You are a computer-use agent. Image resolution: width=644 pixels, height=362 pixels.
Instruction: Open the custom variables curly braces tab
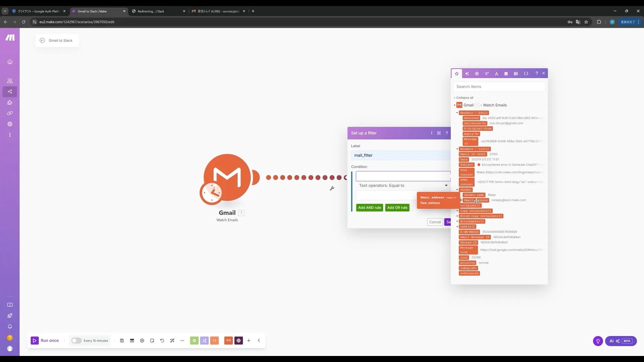[526, 73]
